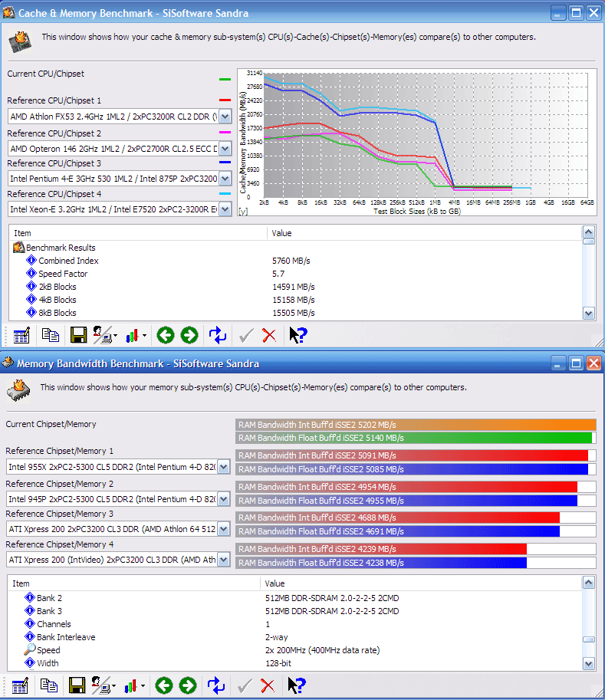Viewport: 605px width, 700px height.
Task: Select the Width row showing 128-bit
Action: click(294, 663)
